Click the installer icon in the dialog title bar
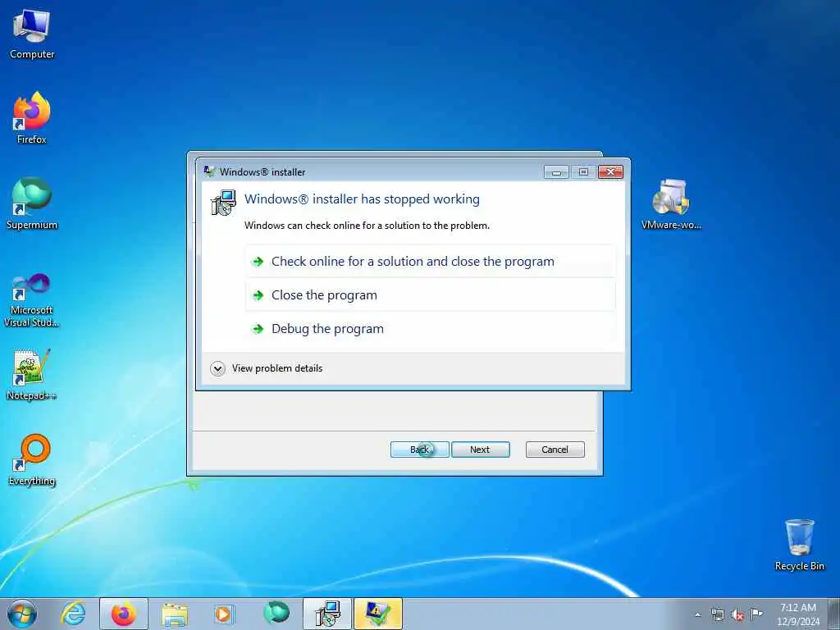This screenshot has width=840, height=630. (209, 171)
